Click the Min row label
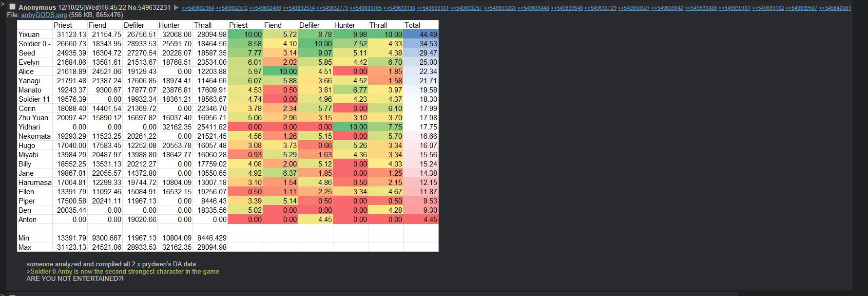 pos(24,238)
